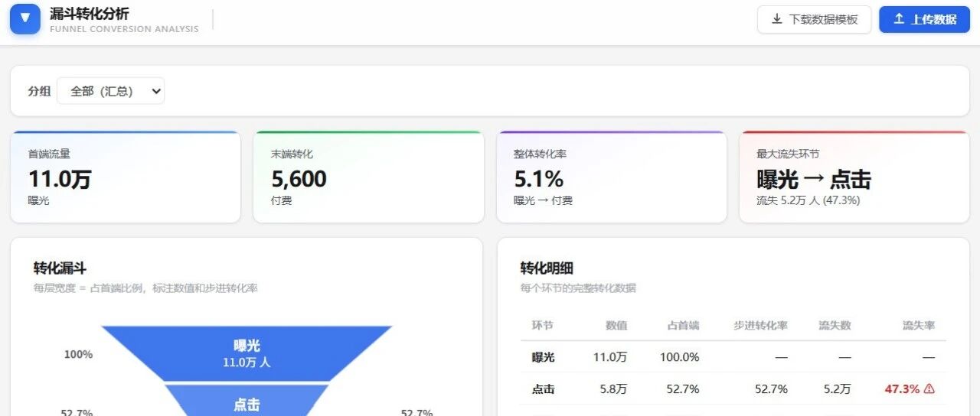Click the 5.8万 value in 点击 row
Viewport: 980px width, 416px height.
(x=614, y=389)
